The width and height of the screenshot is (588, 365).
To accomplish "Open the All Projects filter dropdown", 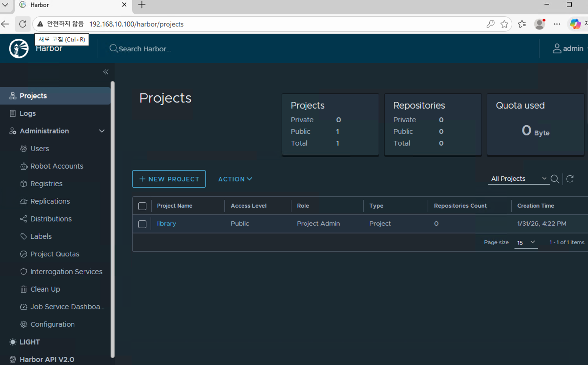I will pyautogui.click(x=518, y=179).
